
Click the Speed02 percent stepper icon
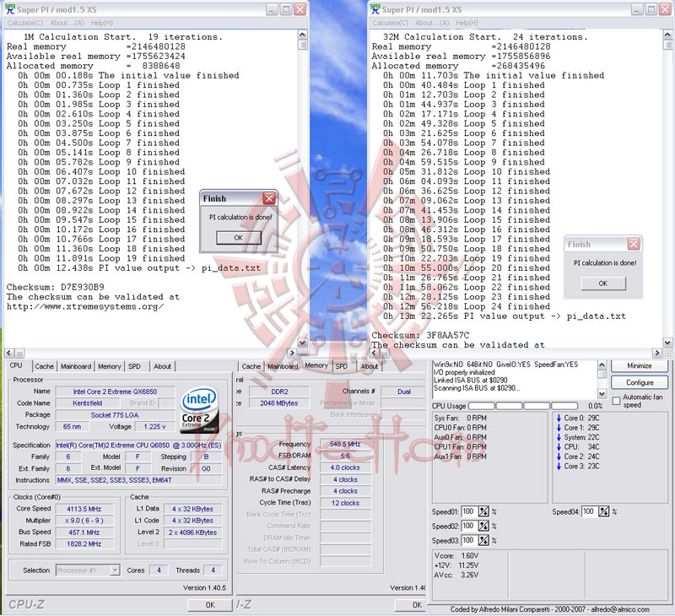[483, 526]
